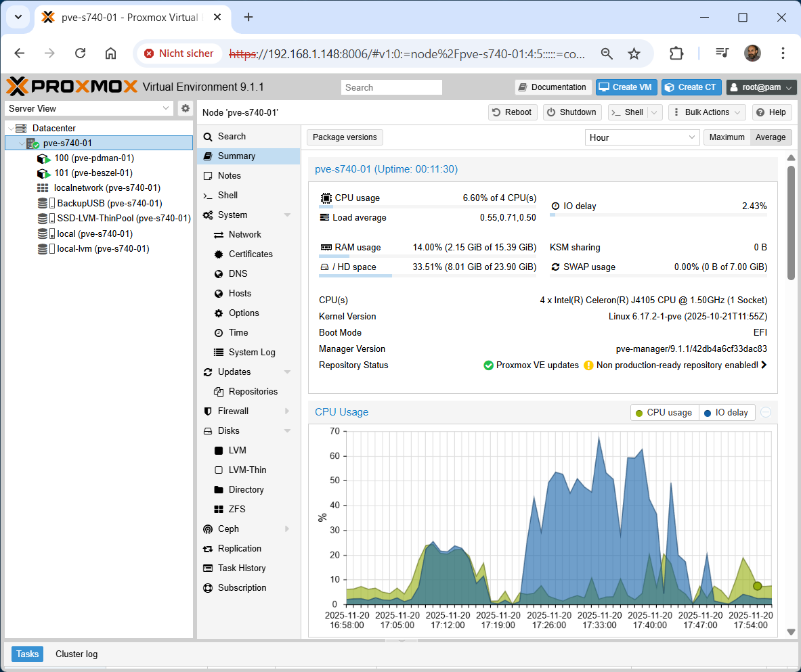
Task: Open the Bulk Actions dropdown
Action: (706, 112)
